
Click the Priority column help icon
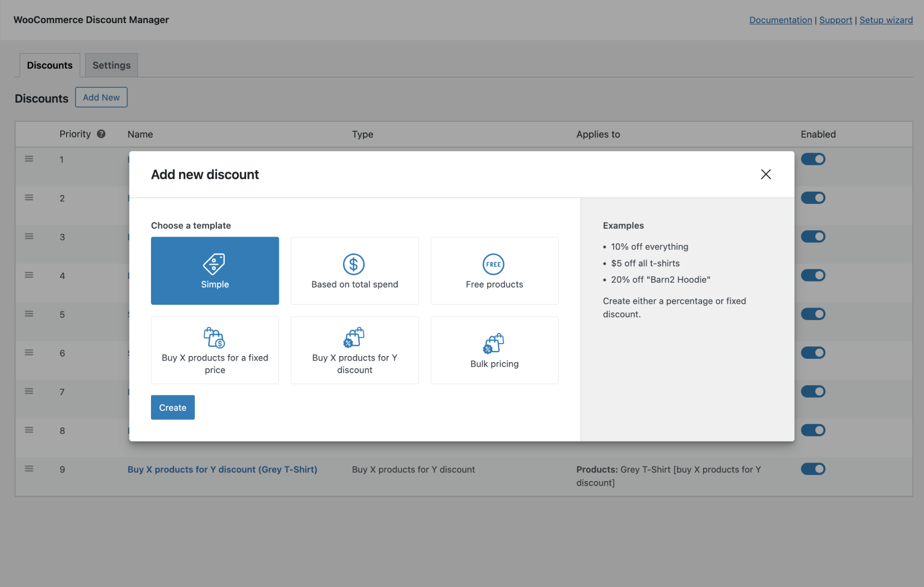tap(101, 134)
